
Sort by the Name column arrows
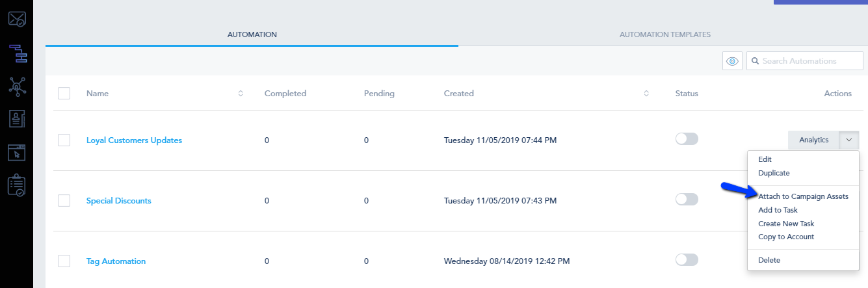click(241, 94)
